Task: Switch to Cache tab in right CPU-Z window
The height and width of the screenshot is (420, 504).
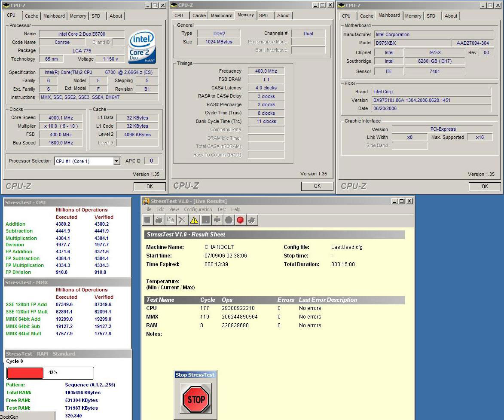Action: tap(367, 16)
